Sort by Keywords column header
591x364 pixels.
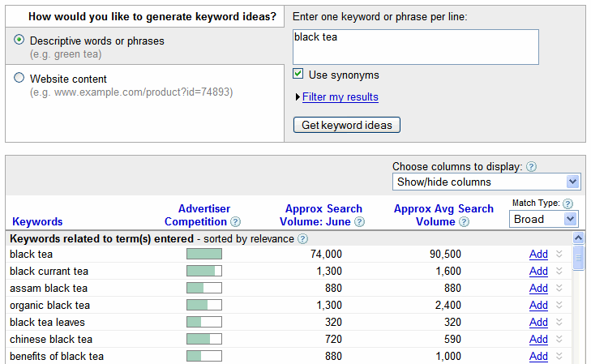click(37, 221)
